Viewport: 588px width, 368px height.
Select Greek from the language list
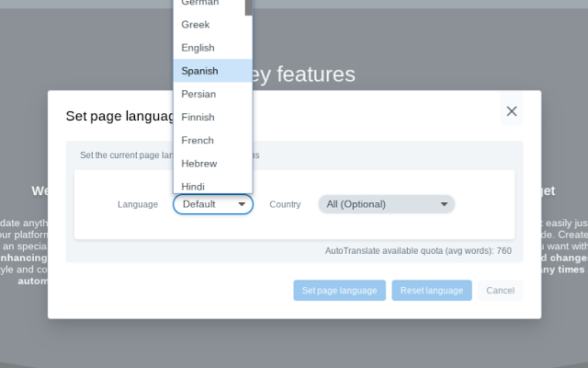click(x=212, y=25)
